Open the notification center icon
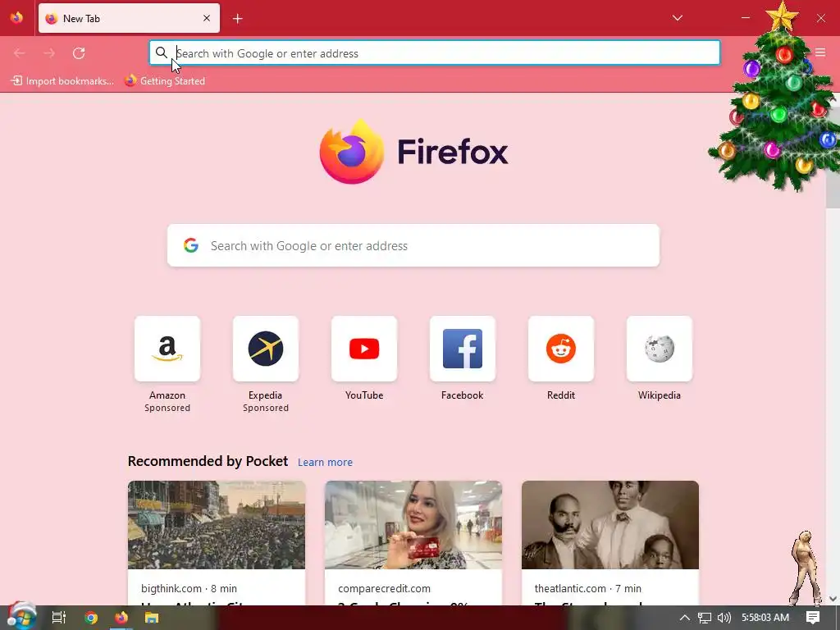 click(x=813, y=617)
